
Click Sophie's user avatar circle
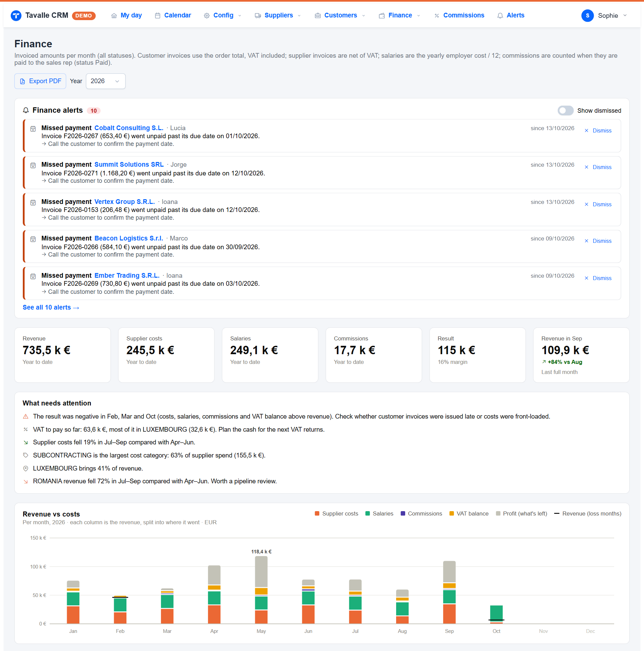tap(587, 15)
